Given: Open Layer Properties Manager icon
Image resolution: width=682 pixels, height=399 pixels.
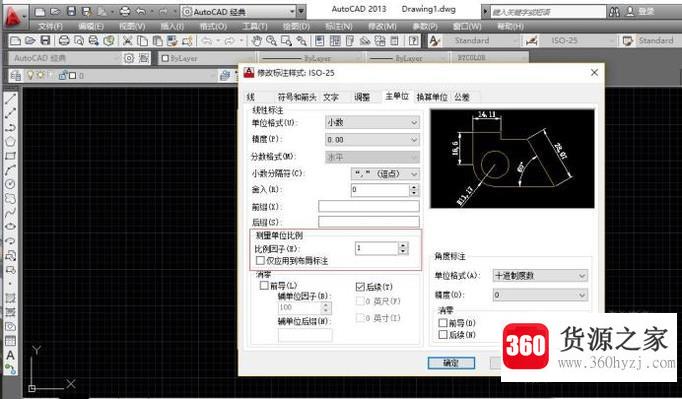Looking at the screenshot, I should click(x=15, y=76).
